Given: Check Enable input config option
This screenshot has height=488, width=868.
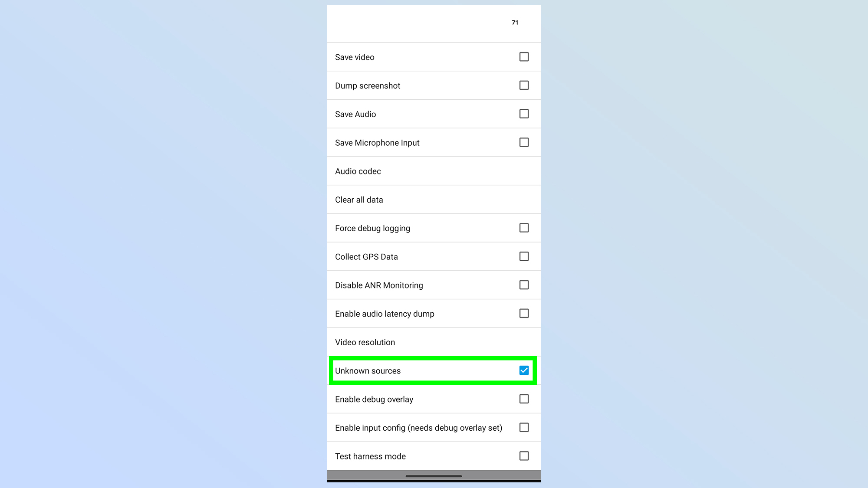Looking at the screenshot, I should 524,427.
